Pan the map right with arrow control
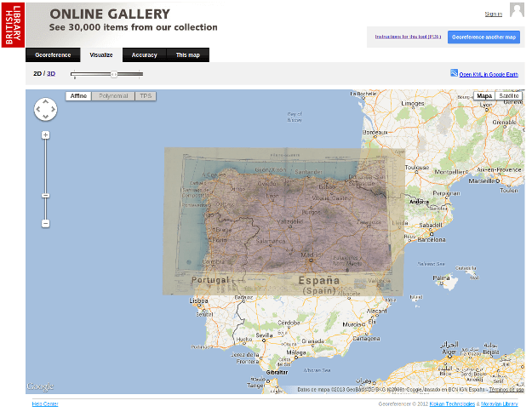Image resolution: width=532 pixels, height=412 pixels. click(53, 109)
